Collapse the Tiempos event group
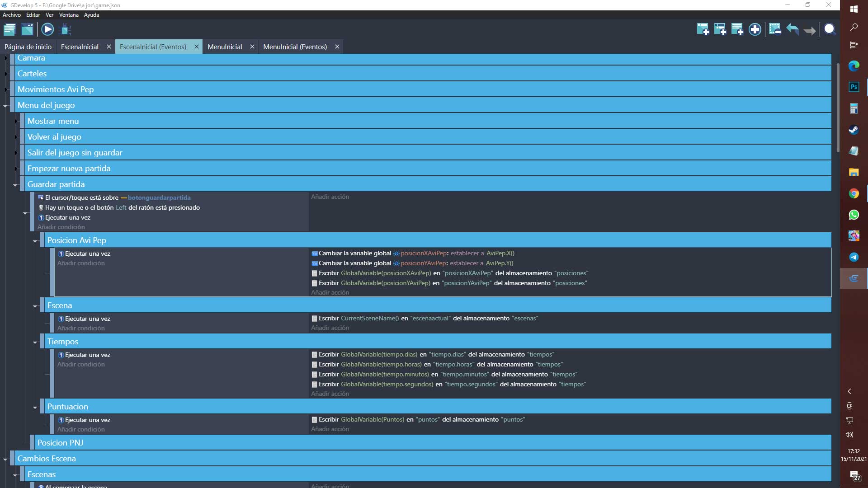The image size is (868, 488). [x=35, y=342]
